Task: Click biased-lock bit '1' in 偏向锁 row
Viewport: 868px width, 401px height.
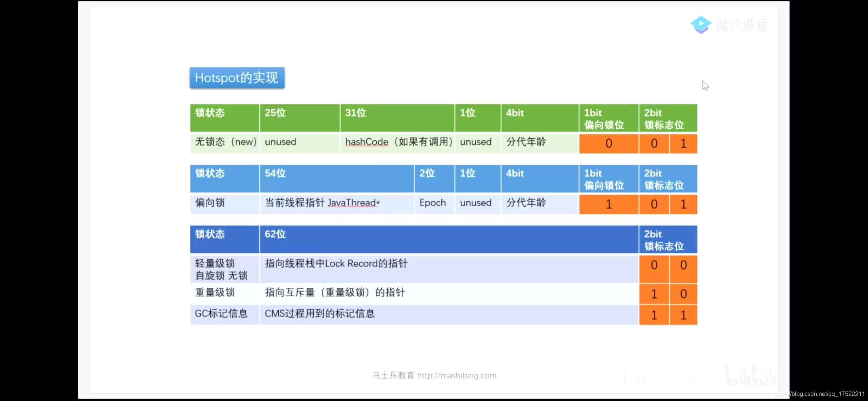Action: pos(609,204)
